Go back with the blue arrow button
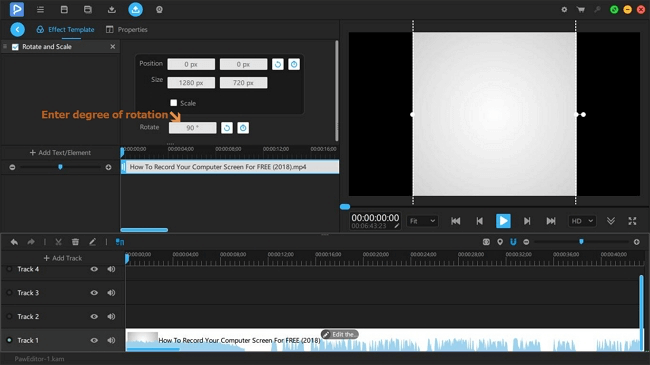This screenshot has width=650, height=365. point(17,29)
